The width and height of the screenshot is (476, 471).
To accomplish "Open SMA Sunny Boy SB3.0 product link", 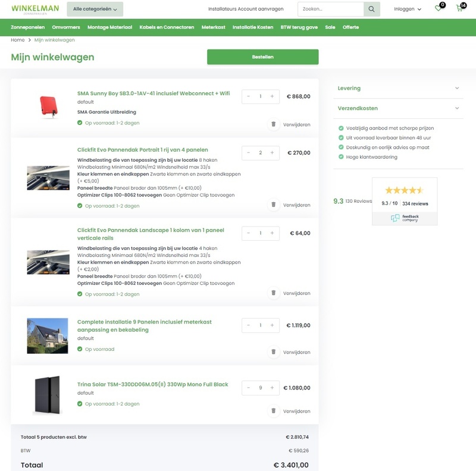I will [x=154, y=93].
